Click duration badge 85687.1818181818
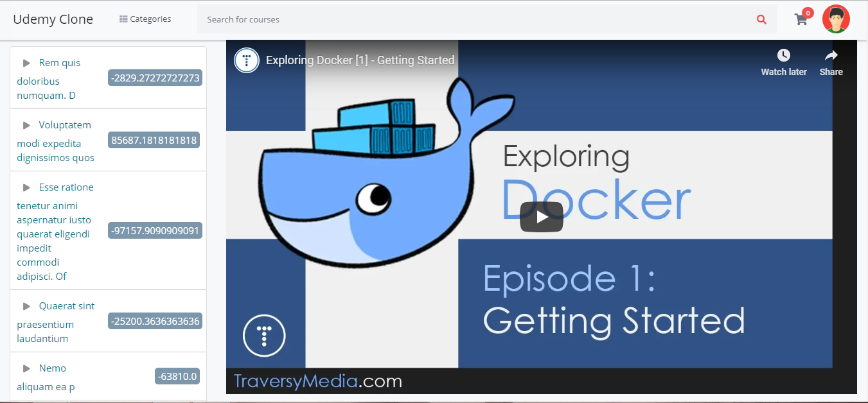The height and width of the screenshot is (403, 868). pyautogui.click(x=154, y=140)
